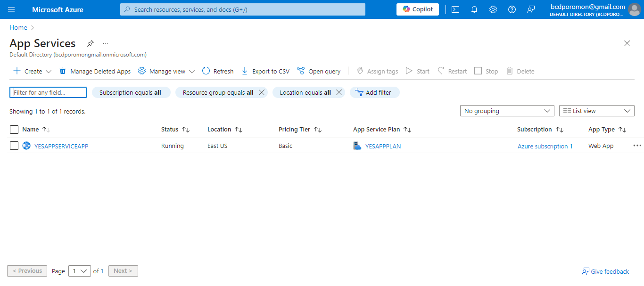Open Location equals all filter

tap(305, 92)
